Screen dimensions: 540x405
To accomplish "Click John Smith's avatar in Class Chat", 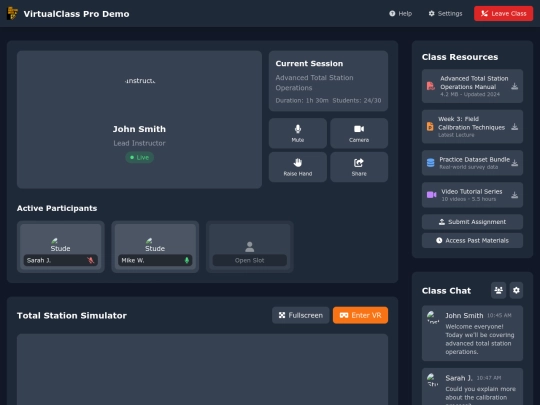I will click(x=433, y=318).
